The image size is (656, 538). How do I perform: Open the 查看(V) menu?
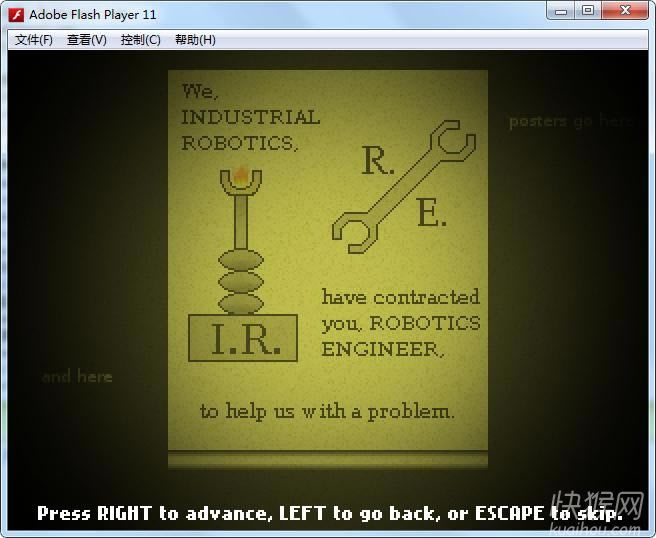point(86,40)
